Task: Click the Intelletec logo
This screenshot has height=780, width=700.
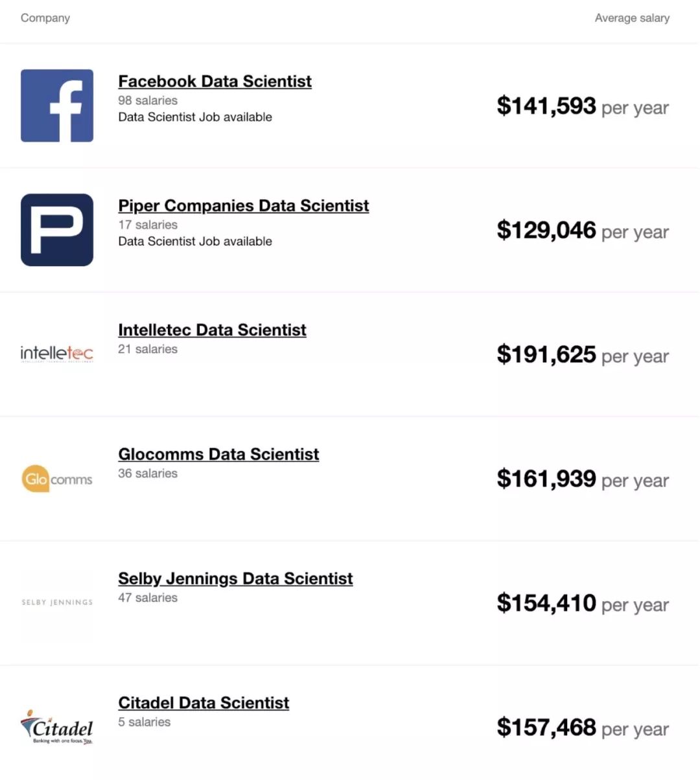Action: (x=57, y=353)
